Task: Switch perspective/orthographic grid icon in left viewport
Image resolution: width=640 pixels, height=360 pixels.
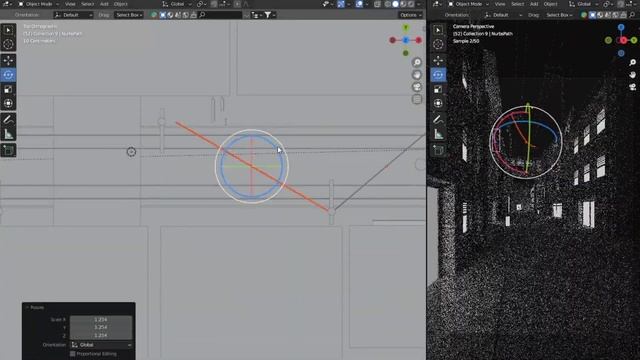Action: click(417, 99)
